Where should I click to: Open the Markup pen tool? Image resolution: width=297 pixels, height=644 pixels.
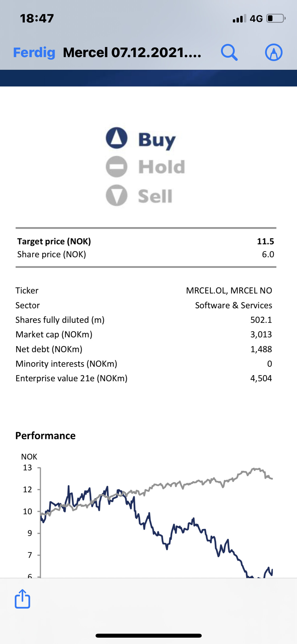click(x=274, y=52)
